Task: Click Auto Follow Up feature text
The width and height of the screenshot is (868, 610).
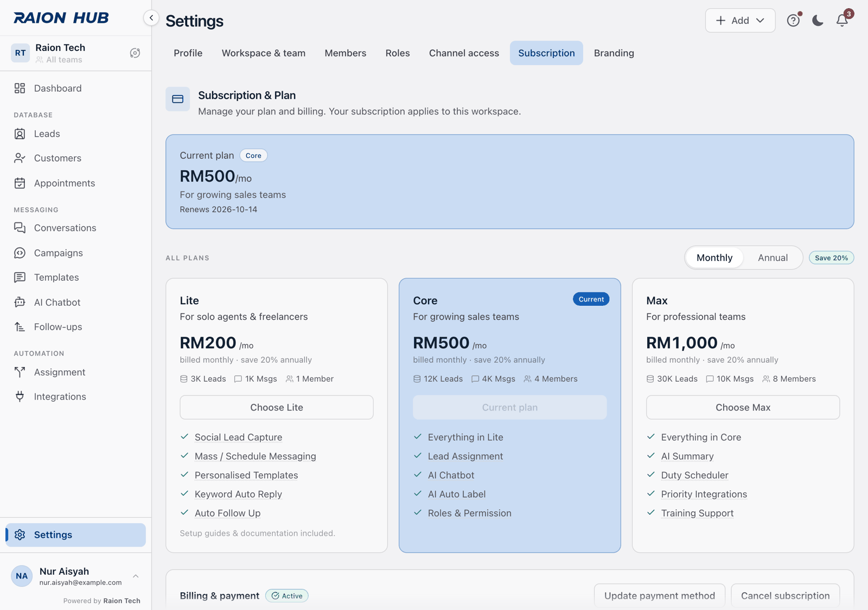Action: (x=227, y=513)
